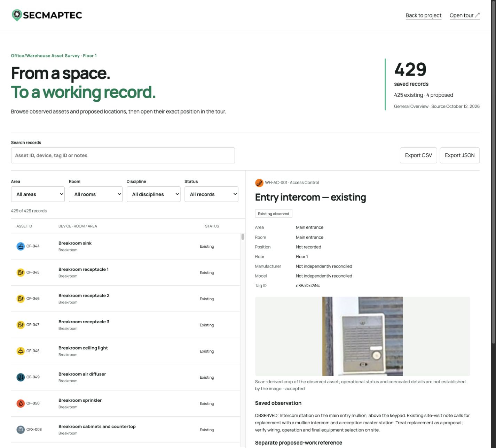Click the entry intercom scan image
This screenshot has width=496, height=448.
tap(362, 336)
